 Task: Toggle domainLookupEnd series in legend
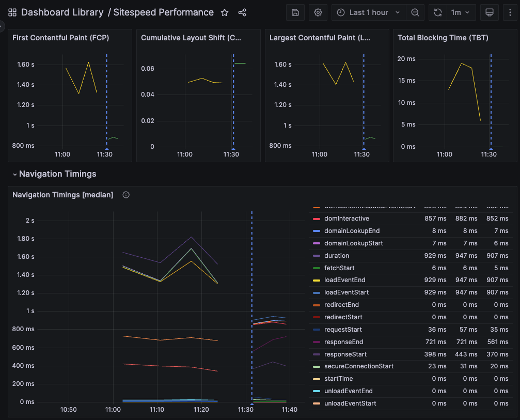pos(352,231)
